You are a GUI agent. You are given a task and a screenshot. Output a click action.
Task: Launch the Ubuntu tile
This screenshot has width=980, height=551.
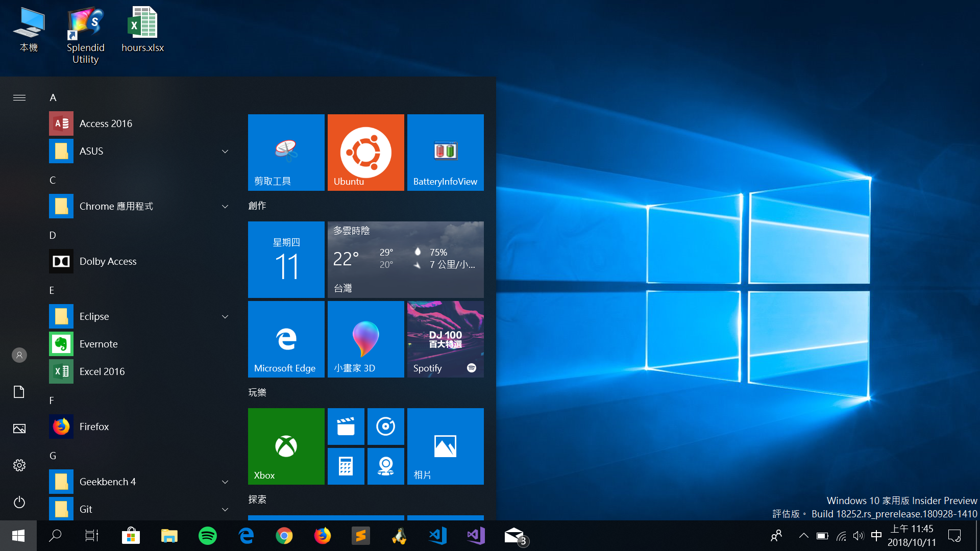(x=366, y=153)
